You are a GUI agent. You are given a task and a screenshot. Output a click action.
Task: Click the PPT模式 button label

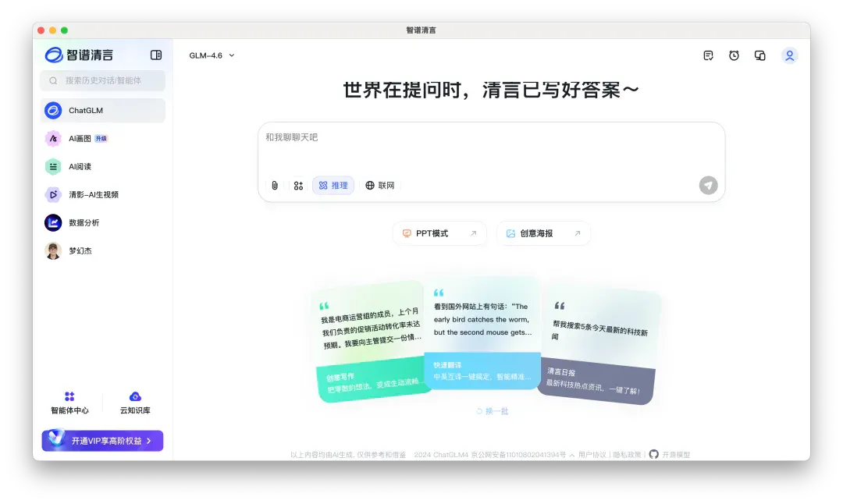(432, 233)
